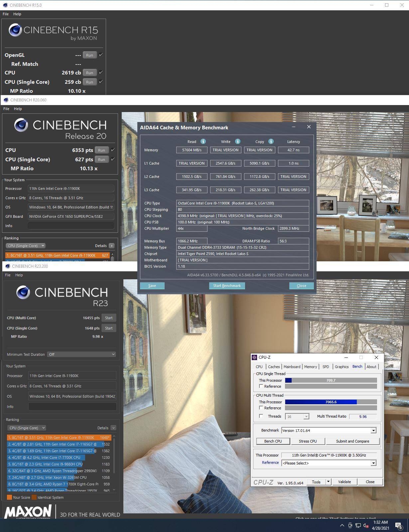Open the Minimum Test Duration dropdown

pos(81,354)
